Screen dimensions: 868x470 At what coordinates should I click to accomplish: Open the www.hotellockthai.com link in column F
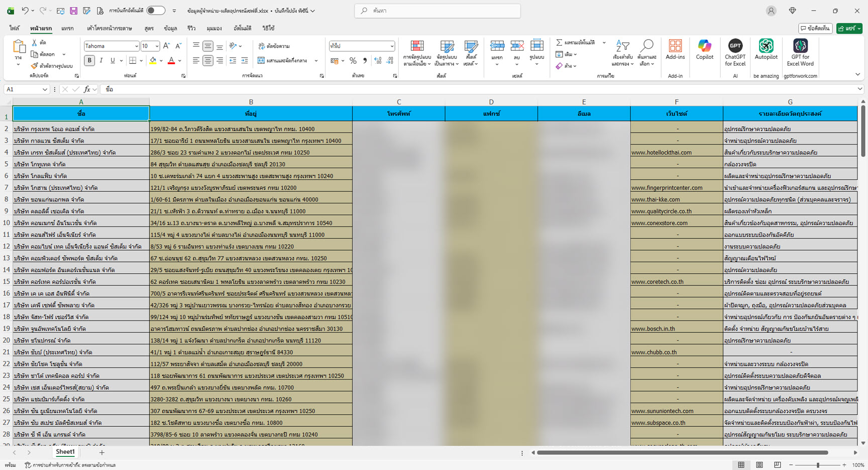click(661, 153)
